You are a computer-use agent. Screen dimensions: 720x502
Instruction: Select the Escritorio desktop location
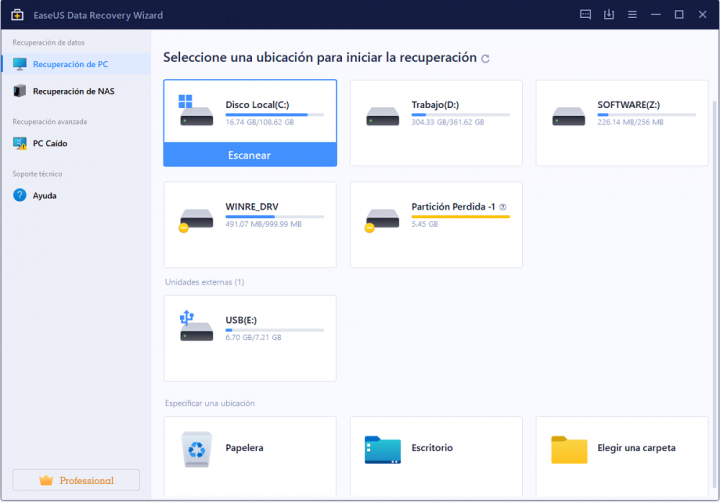[383, 449]
